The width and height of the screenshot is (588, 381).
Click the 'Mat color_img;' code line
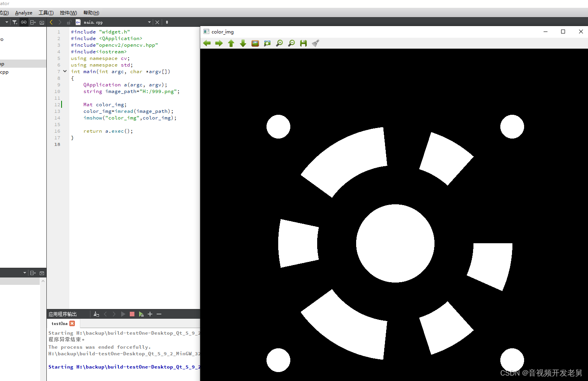pos(105,105)
